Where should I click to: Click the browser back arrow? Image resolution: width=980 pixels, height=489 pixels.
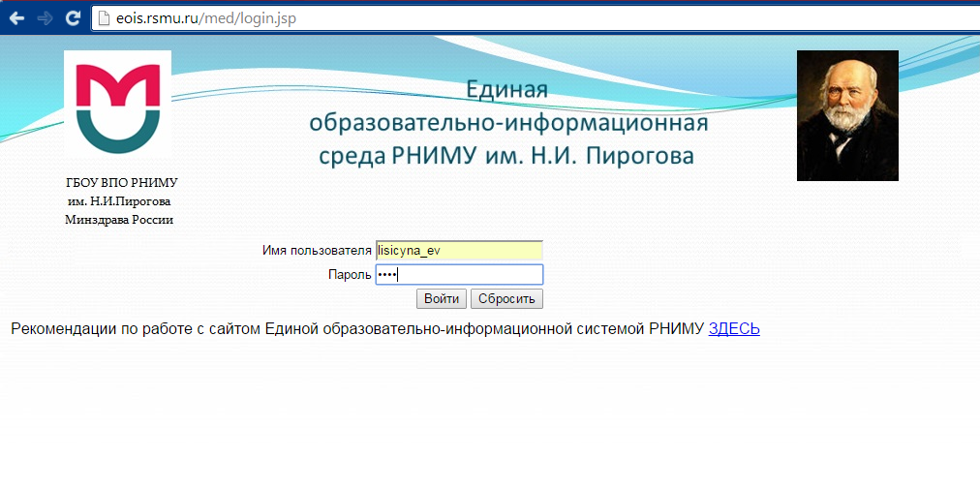[x=16, y=18]
